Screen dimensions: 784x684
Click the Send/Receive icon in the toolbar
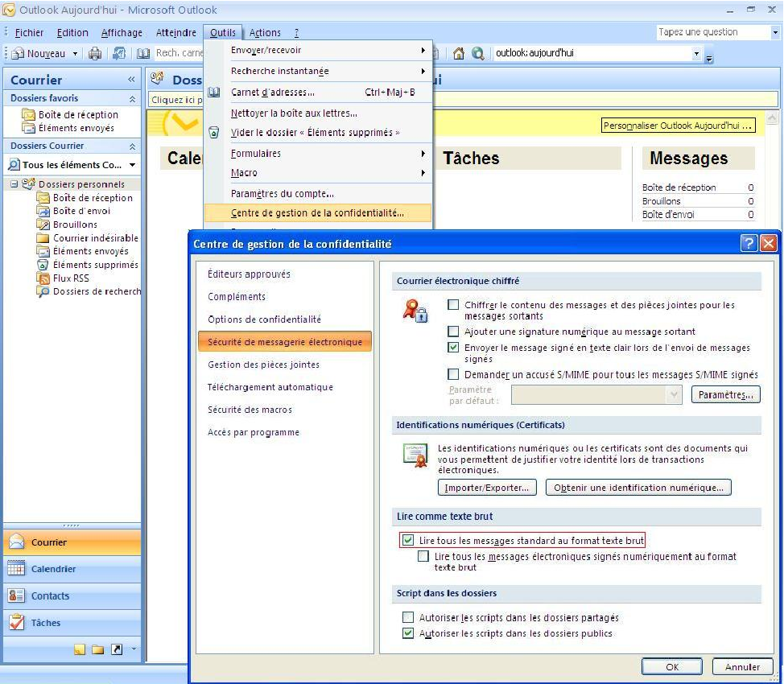pos(119,53)
